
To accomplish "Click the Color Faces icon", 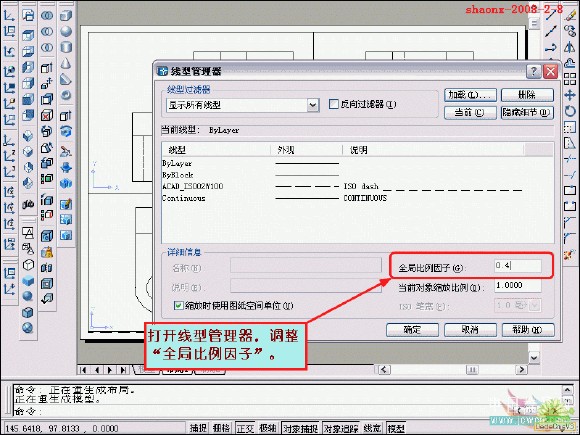I will tap(47, 178).
